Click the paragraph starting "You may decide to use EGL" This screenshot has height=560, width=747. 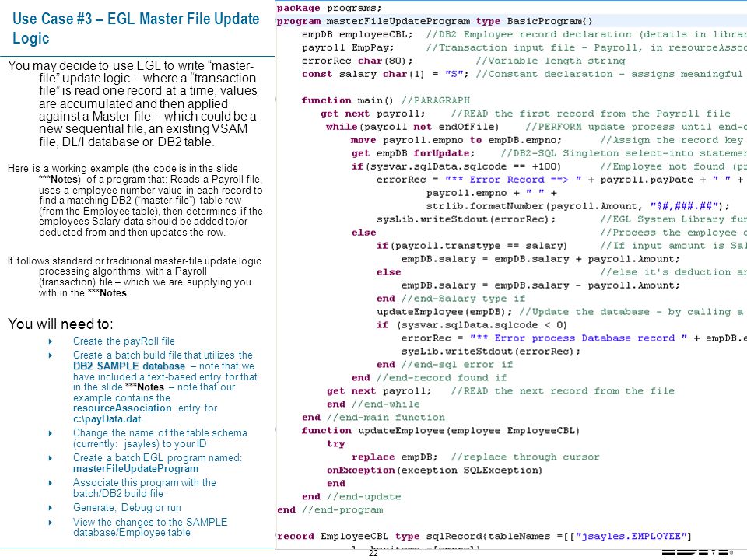pos(132,103)
